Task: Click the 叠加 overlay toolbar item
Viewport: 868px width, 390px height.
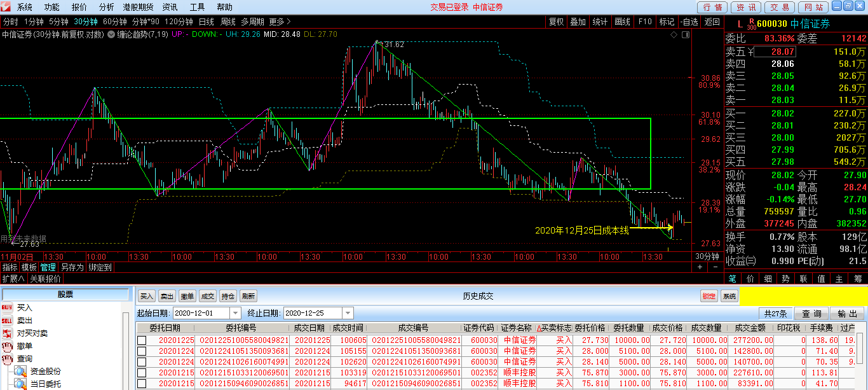Action: click(x=578, y=22)
